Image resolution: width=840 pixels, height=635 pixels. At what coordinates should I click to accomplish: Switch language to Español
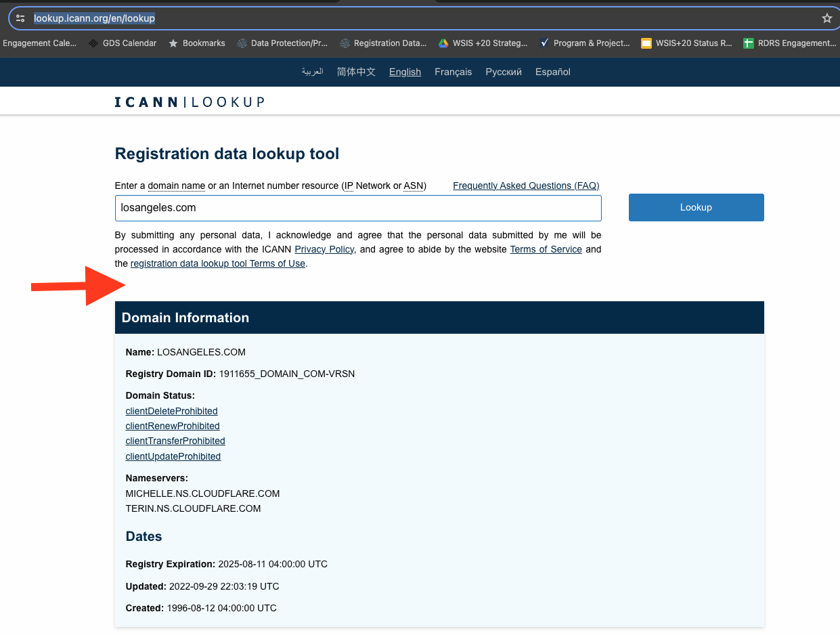[552, 72]
